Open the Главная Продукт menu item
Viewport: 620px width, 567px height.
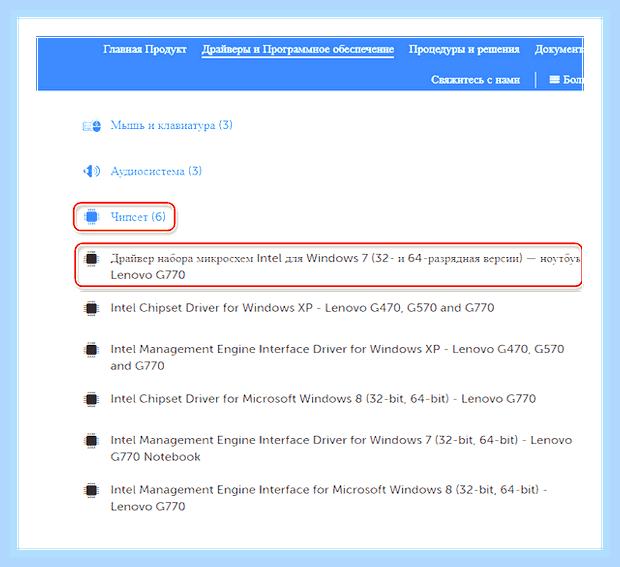tap(145, 49)
